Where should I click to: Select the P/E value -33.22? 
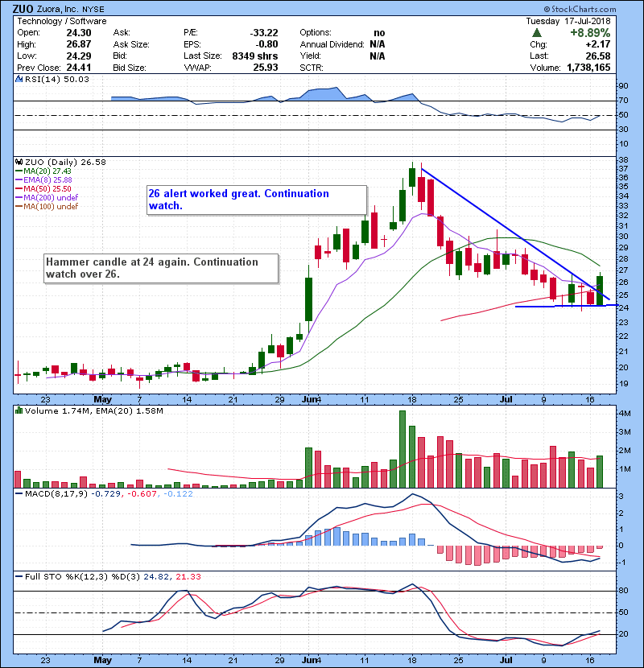[264, 33]
